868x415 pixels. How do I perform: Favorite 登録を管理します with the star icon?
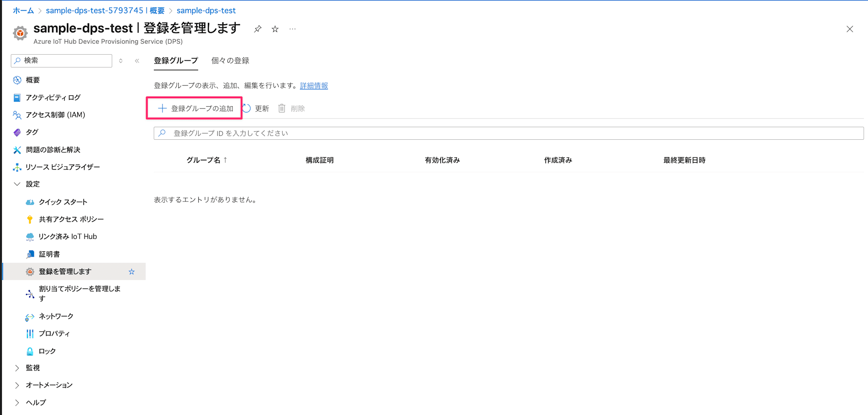132,272
